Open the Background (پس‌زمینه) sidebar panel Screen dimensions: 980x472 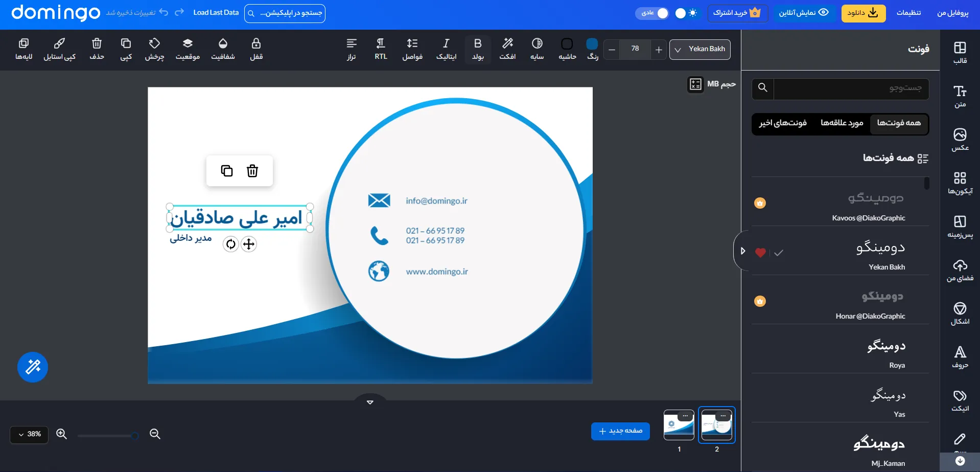tap(960, 227)
